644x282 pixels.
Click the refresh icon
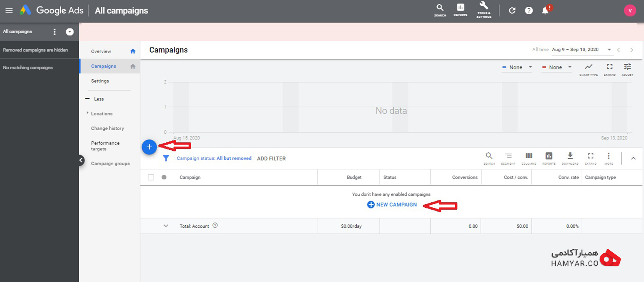tap(512, 10)
